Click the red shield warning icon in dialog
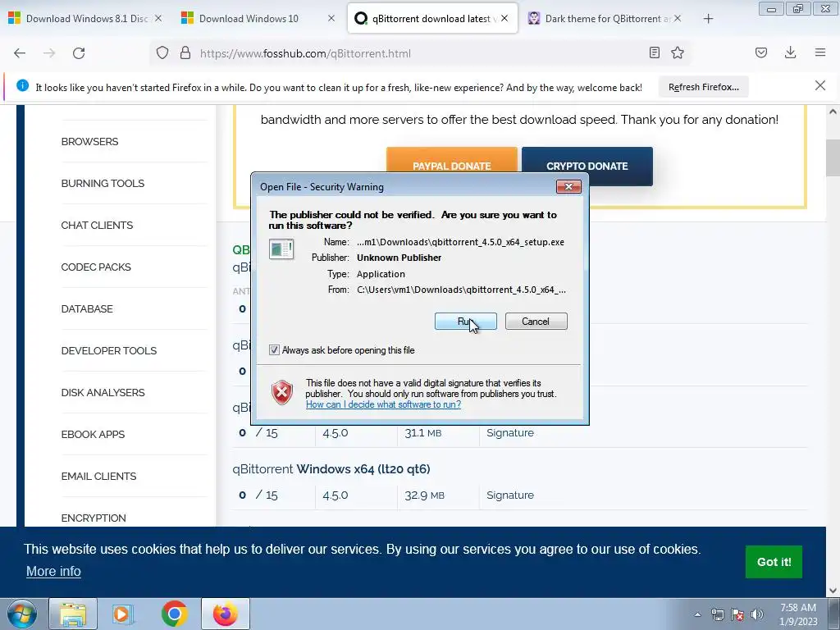 pos(282,393)
